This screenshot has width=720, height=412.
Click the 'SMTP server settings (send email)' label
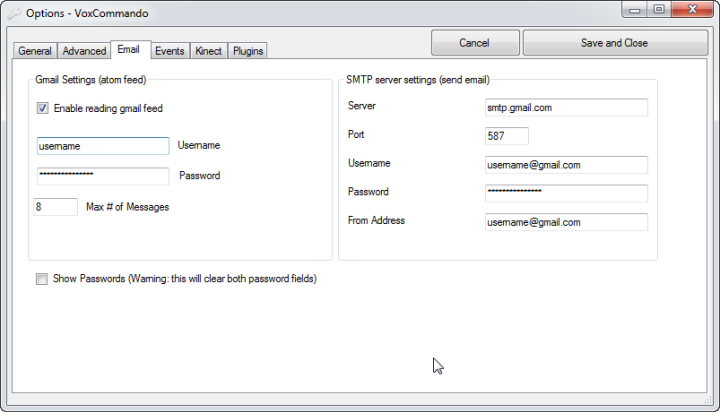click(x=418, y=80)
